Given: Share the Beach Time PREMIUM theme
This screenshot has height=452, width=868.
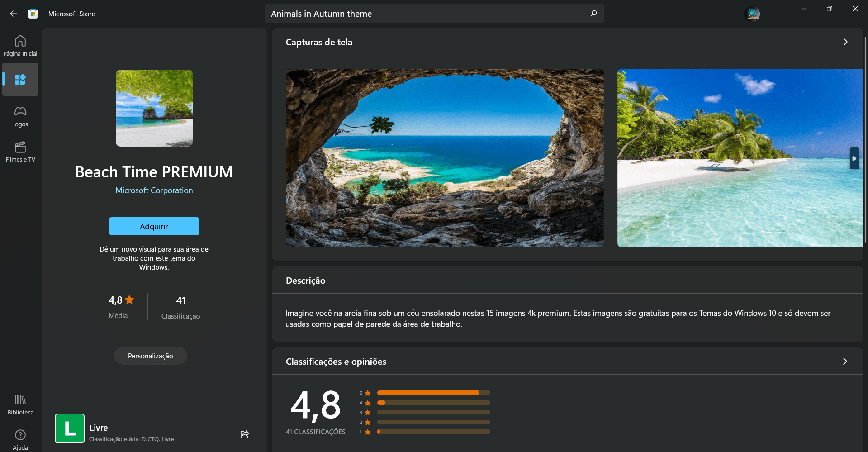Looking at the screenshot, I should 244,434.
